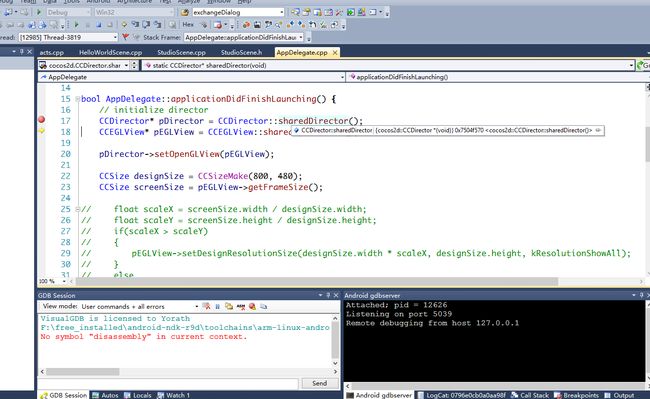Screen dimensions: 650x399
Task: Click the Step Out icon
Action: click(158, 24)
